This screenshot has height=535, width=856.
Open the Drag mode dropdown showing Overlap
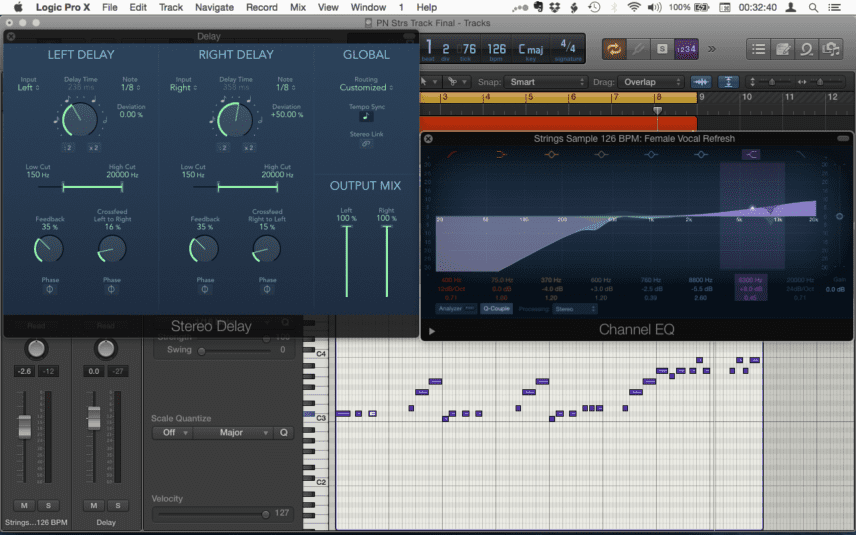coord(651,82)
